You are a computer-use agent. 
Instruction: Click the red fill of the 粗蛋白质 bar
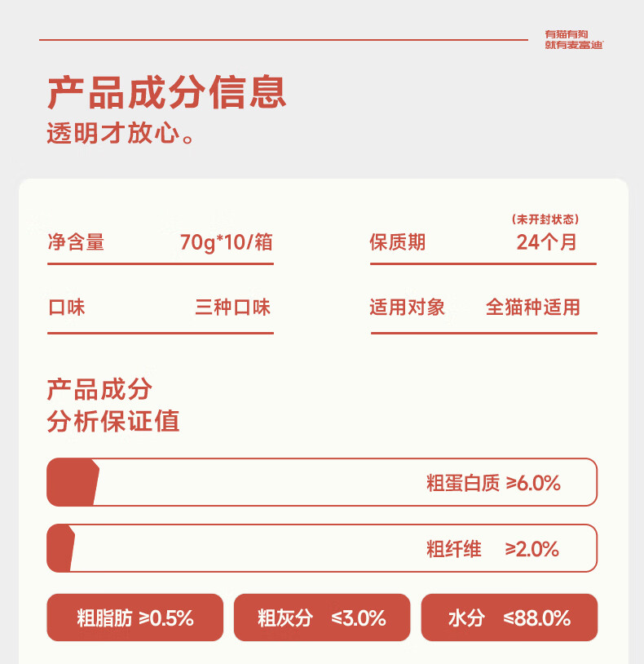[x=72, y=483]
